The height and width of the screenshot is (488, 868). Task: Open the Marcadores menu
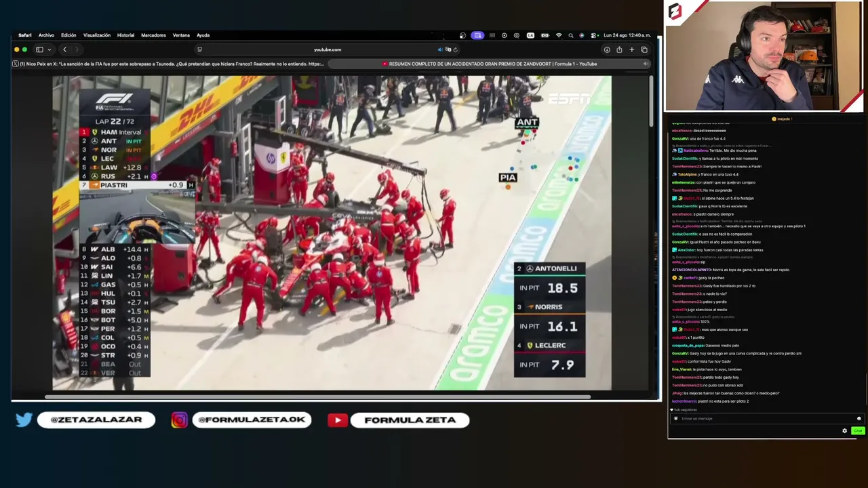pos(153,35)
